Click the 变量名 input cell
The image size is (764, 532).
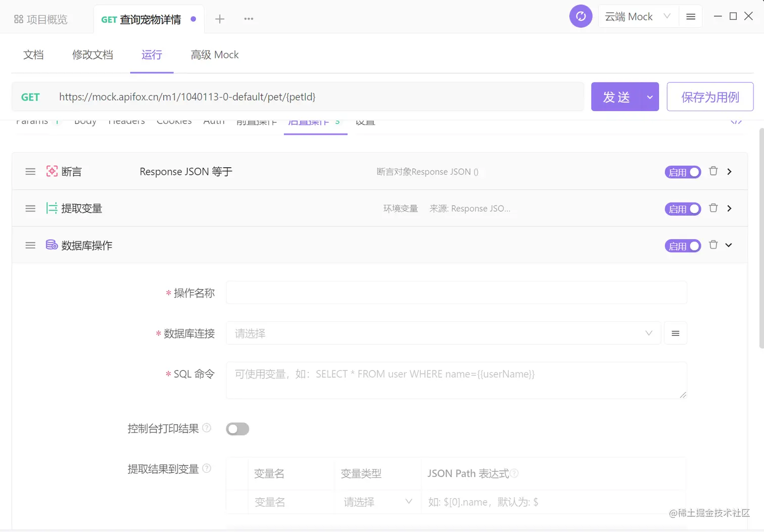pyautogui.click(x=291, y=502)
